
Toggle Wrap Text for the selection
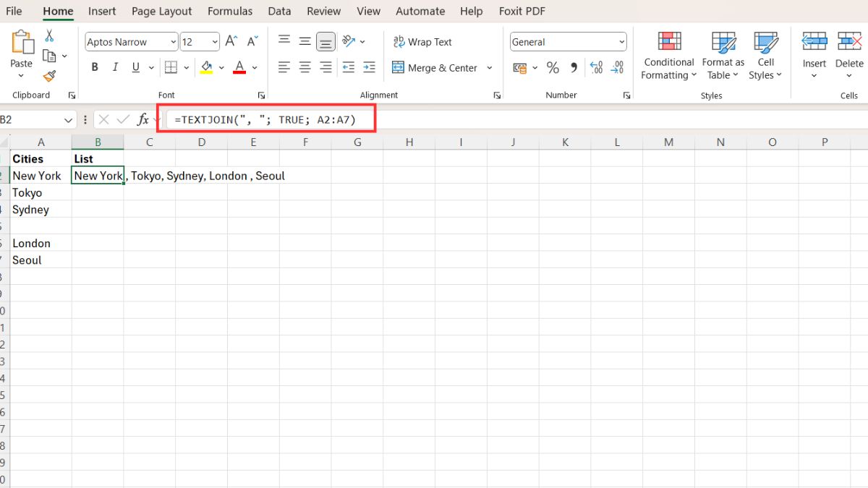(x=422, y=41)
